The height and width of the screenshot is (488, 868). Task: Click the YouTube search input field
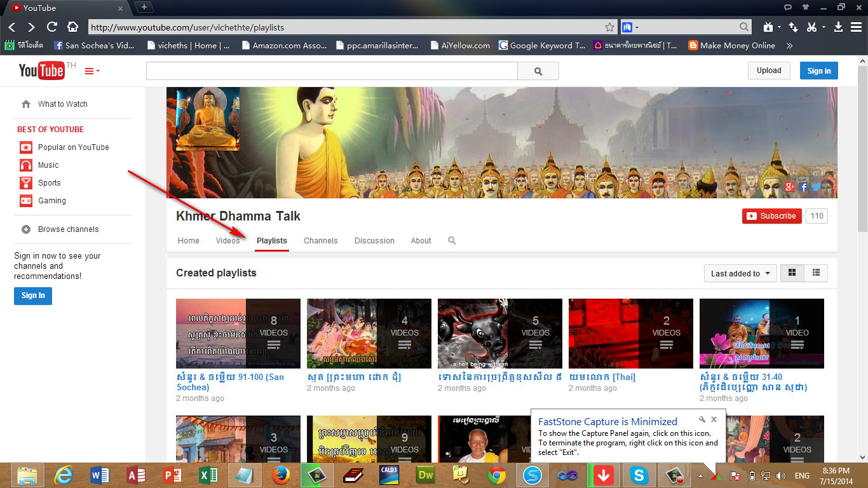(332, 71)
